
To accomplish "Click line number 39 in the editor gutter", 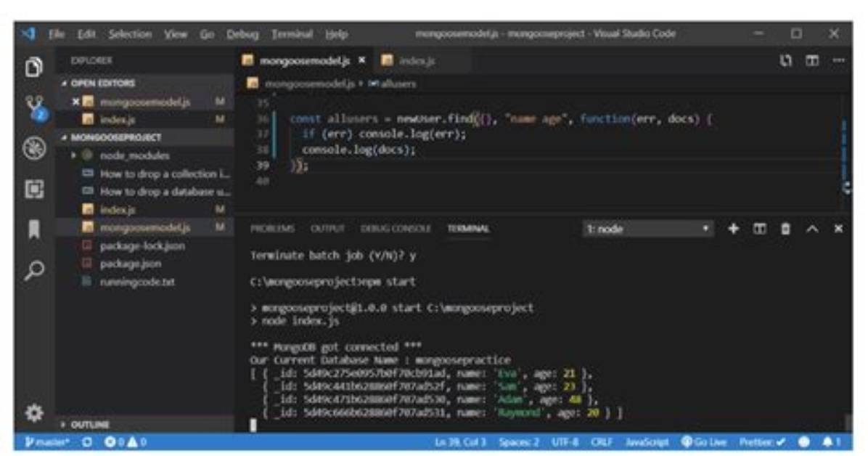I will pos(263,165).
